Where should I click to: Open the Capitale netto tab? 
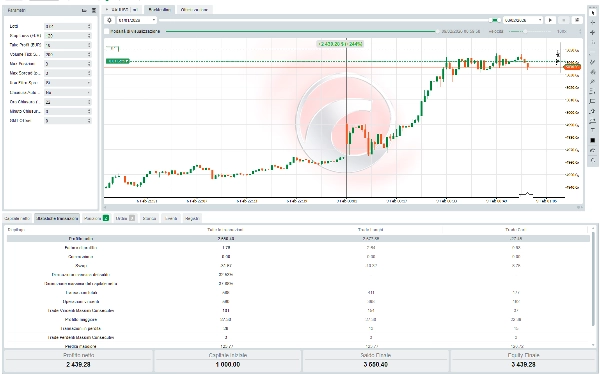tap(18, 218)
